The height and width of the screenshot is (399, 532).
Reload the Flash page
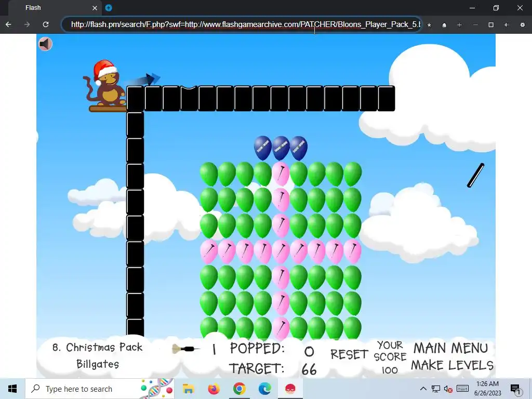[46, 24]
